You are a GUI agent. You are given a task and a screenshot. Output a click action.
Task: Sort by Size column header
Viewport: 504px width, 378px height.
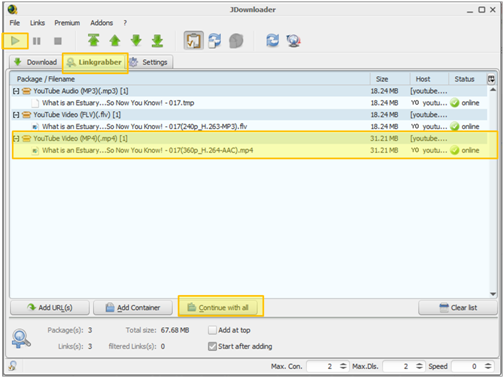[x=390, y=79]
